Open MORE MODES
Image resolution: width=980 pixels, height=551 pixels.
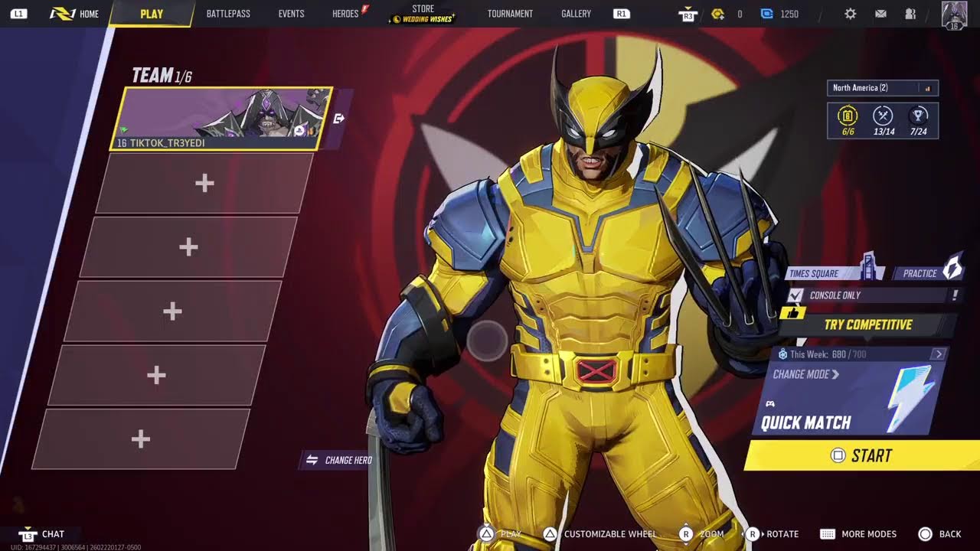[857, 534]
